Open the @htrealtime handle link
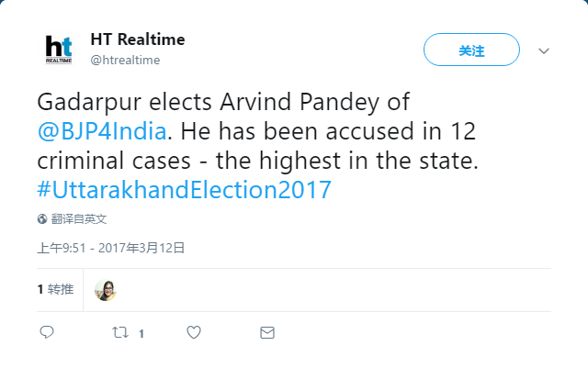 click(125, 60)
